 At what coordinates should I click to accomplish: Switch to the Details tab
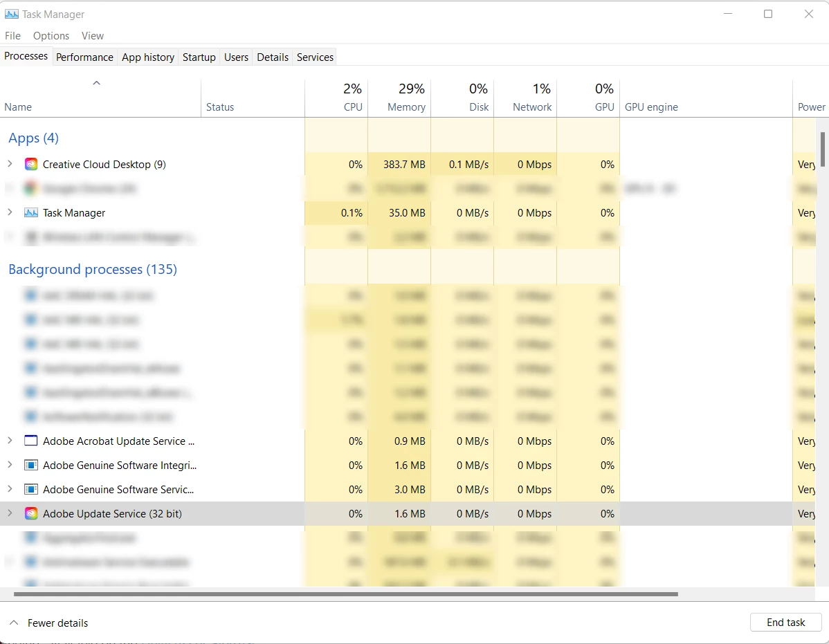(x=273, y=57)
